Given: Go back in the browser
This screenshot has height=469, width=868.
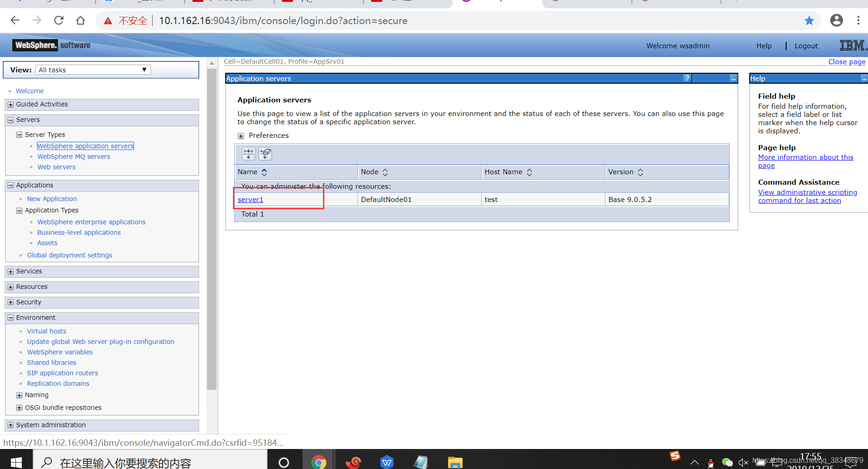Looking at the screenshot, I should click(x=15, y=20).
